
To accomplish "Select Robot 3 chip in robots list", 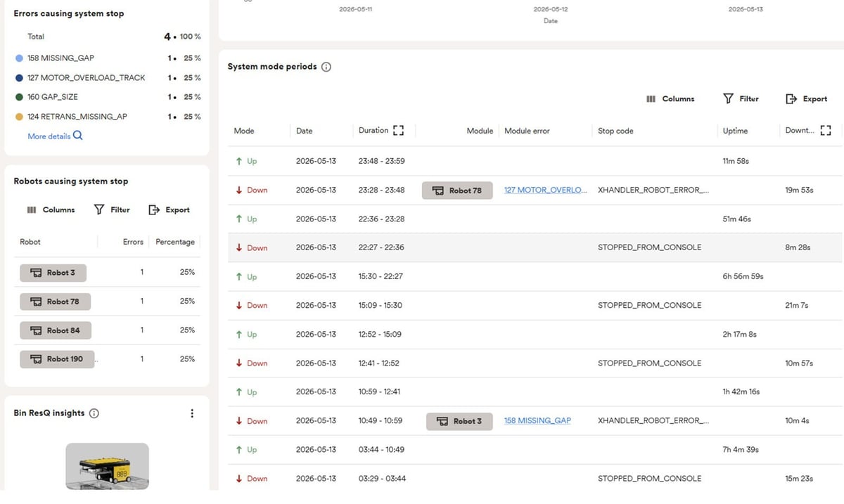I will pyautogui.click(x=53, y=273).
